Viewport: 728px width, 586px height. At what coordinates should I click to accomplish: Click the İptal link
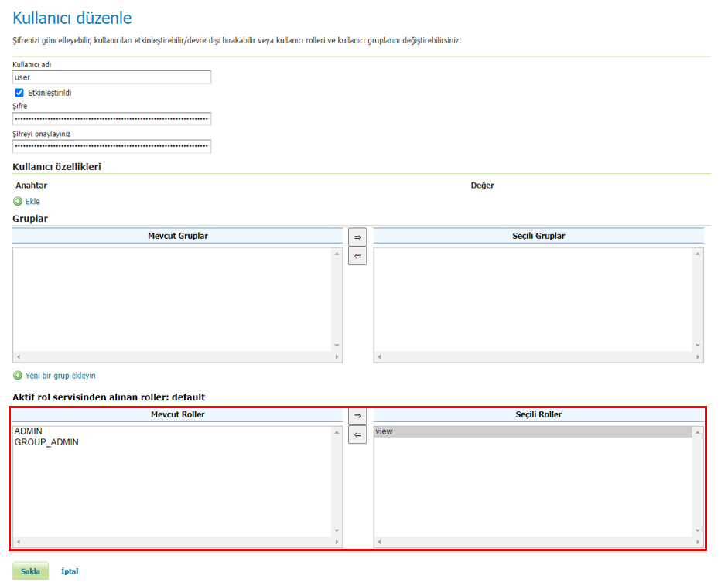tap(70, 571)
